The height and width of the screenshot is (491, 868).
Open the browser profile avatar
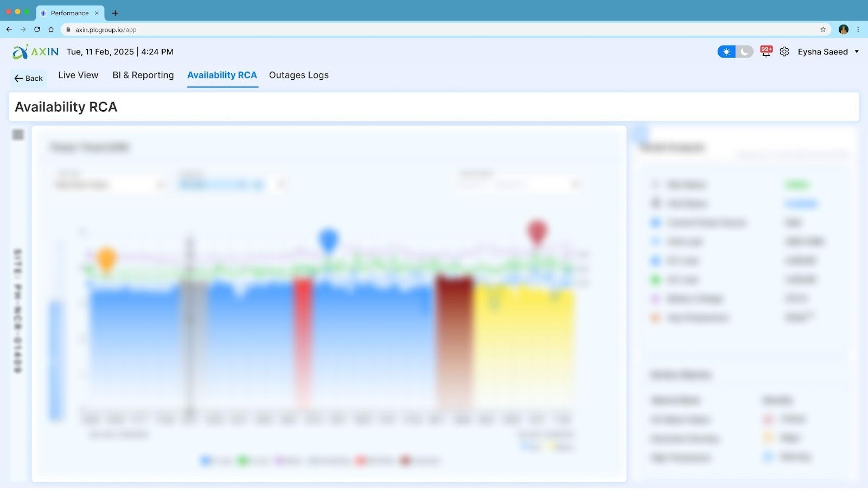pyautogui.click(x=843, y=30)
